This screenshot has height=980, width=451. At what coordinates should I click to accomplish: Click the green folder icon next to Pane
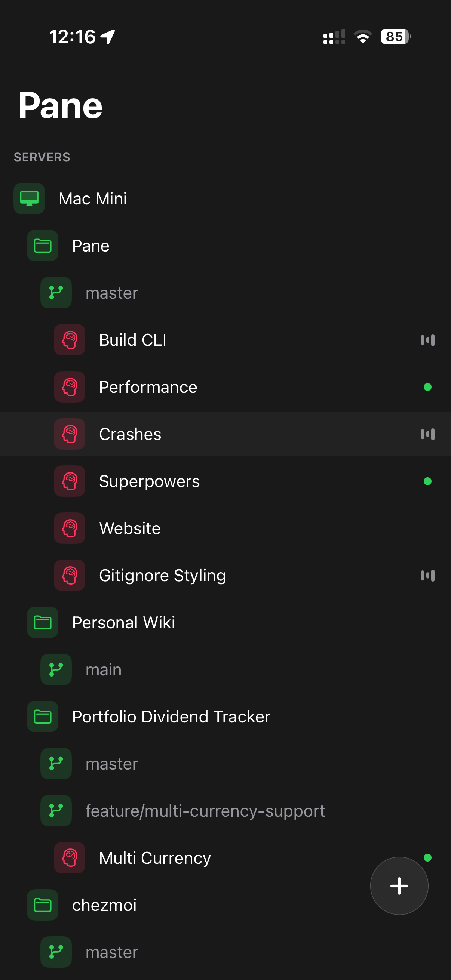42,246
